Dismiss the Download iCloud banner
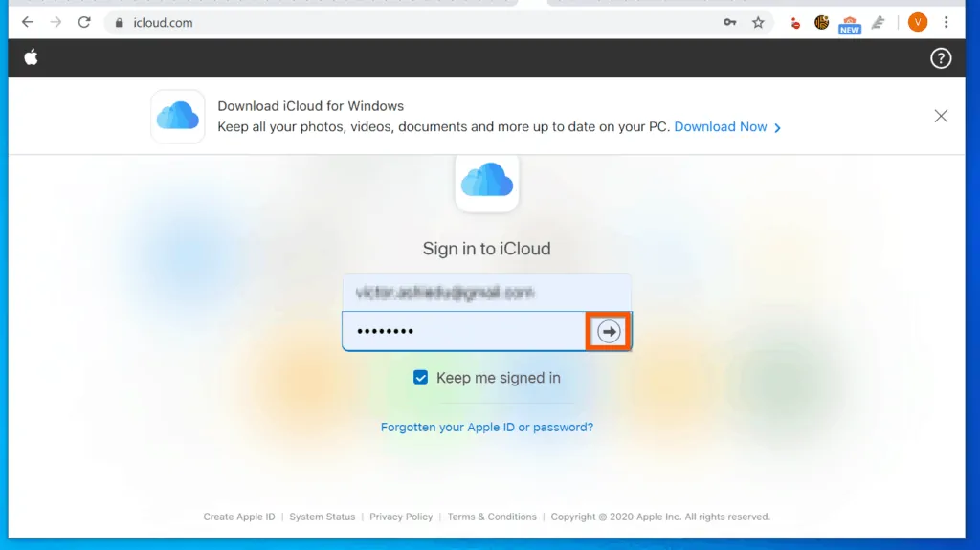 tap(941, 116)
